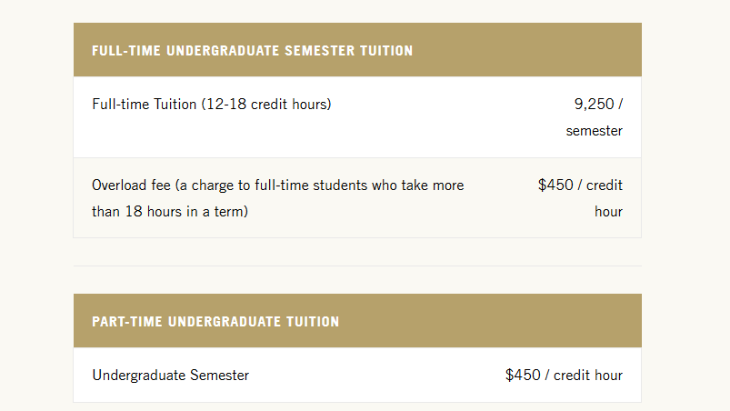Viewport: 730px width, 411px height.
Task: Click the $450 amount in the Overload fee row
Action: click(555, 185)
